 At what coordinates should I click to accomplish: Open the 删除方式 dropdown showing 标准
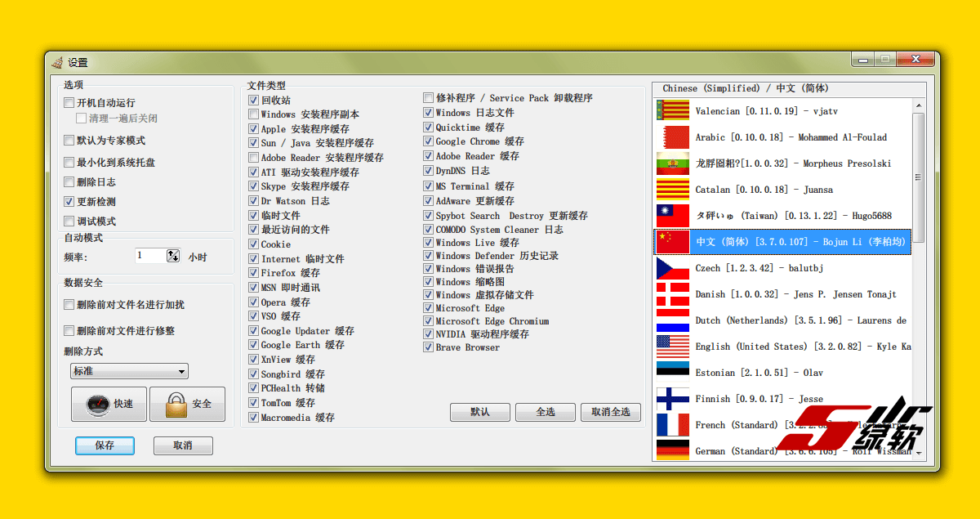[129, 371]
